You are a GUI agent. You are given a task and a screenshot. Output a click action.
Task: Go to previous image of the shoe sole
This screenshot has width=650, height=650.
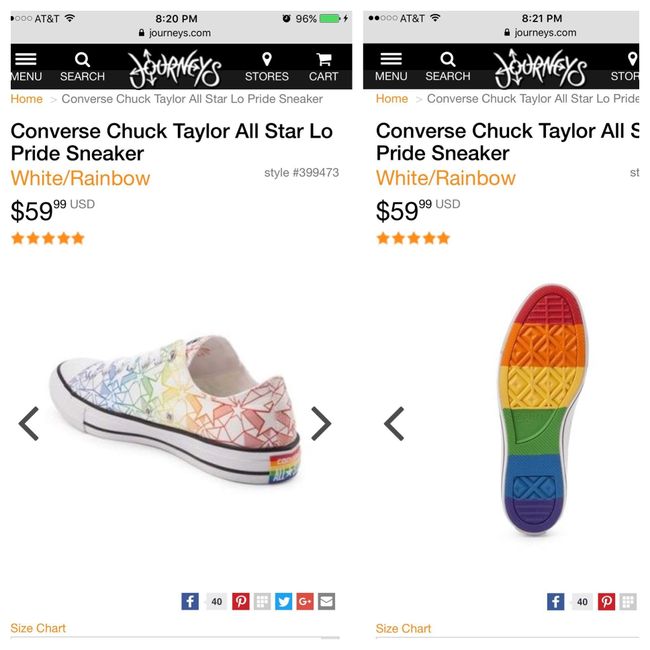394,424
